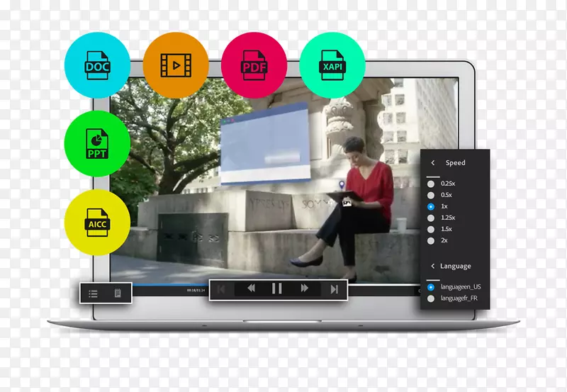Click the floating window overlay in video

265,144
